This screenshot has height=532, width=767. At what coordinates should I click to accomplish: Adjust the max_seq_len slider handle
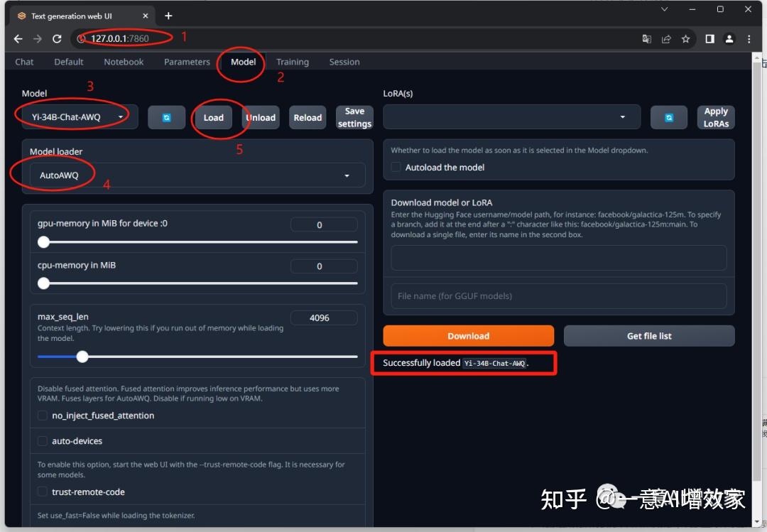[82, 357]
